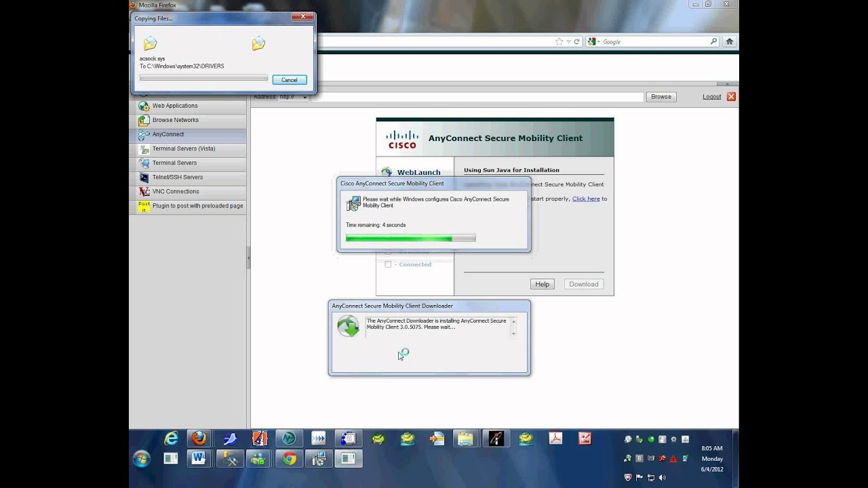The width and height of the screenshot is (868, 488).
Task: Click the Firefox home icon
Action: click(x=730, y=41)
